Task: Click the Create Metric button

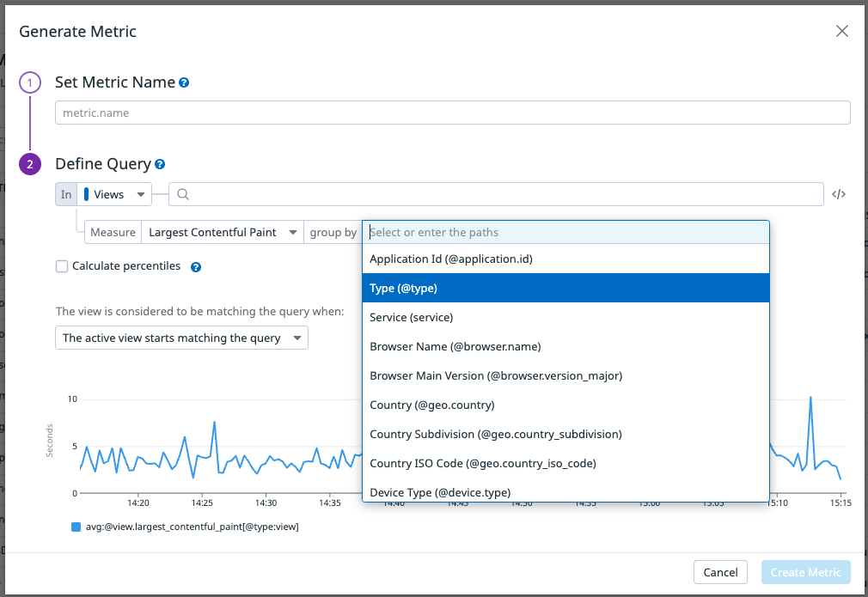Action: [805, 572]
